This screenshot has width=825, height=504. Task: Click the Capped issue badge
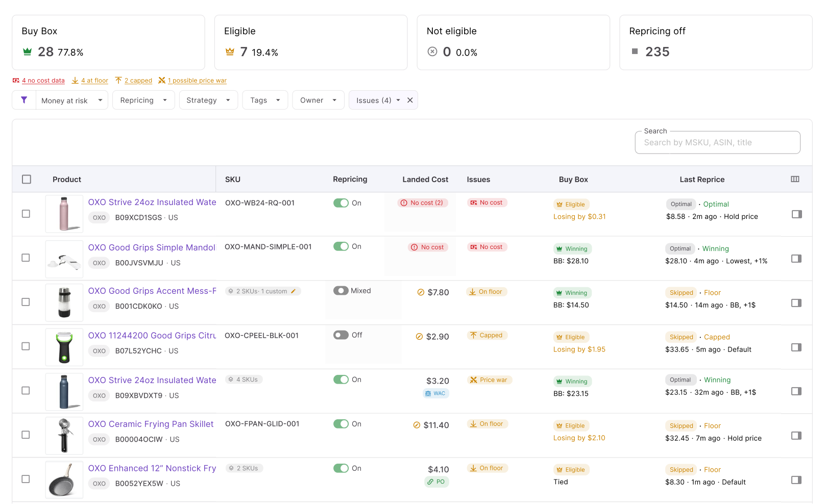coord(487,335)
